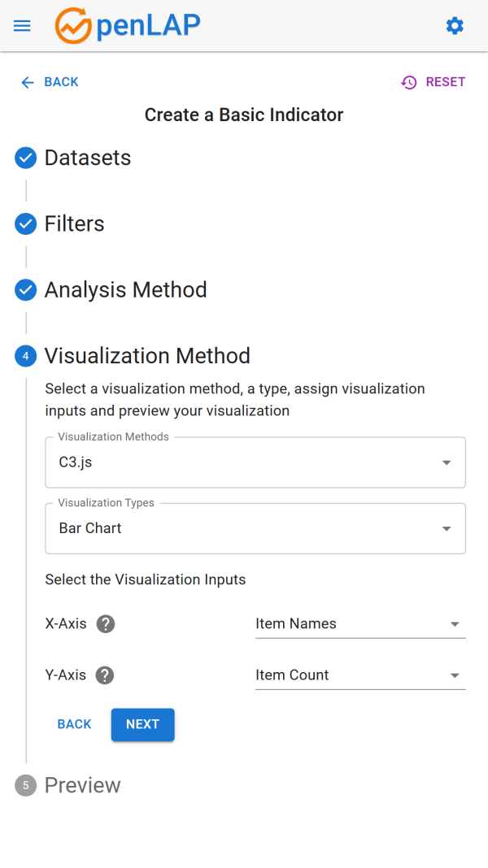This screenshot has width=488, height=868.
Task: Click the Filters step checkmark icon
Action: [x=26, y=224]
